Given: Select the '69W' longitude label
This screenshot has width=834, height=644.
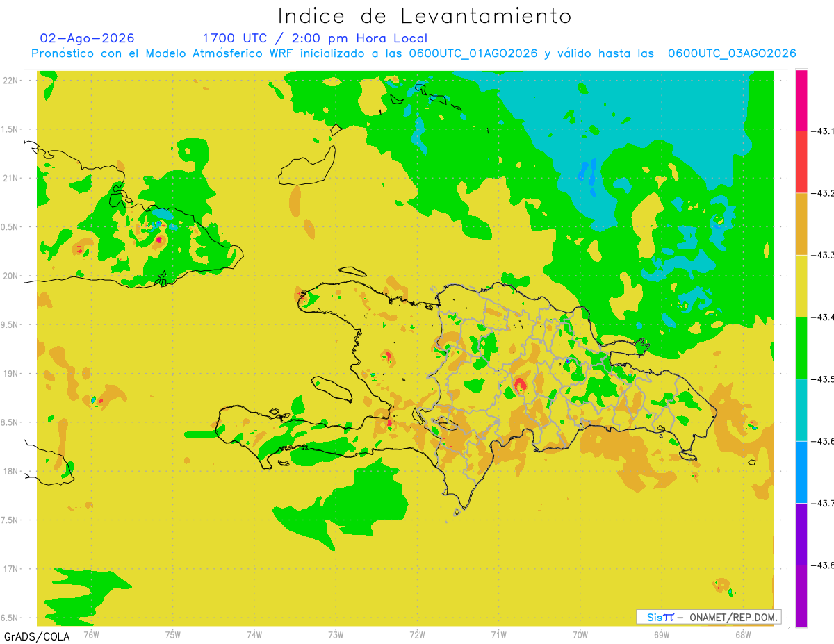Looking at the screenshot, I should 662,634.
